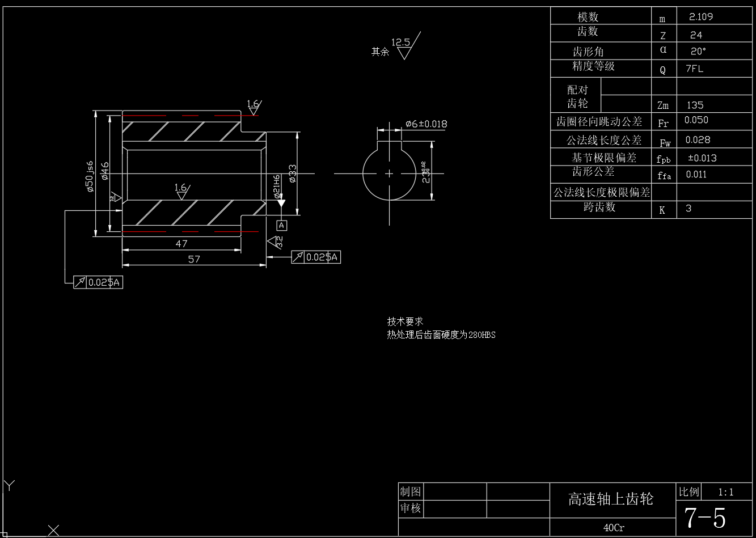Select the datum A square box

pos(281,225)
